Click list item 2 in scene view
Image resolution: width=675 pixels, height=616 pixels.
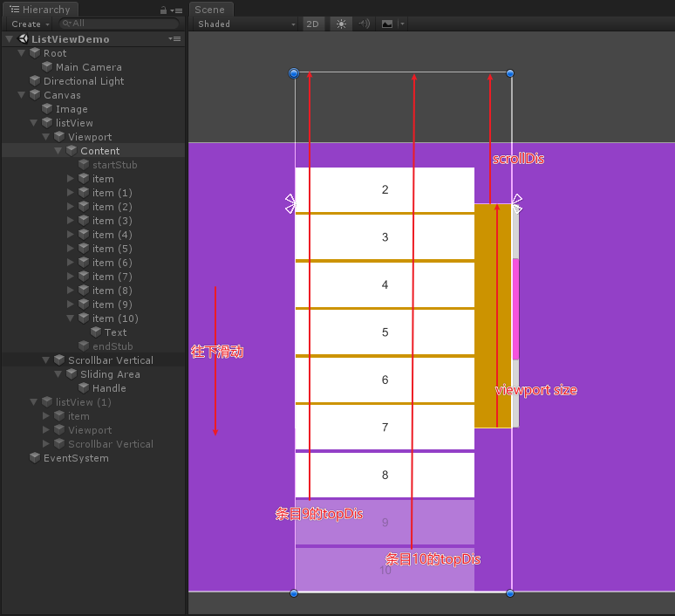385,190
